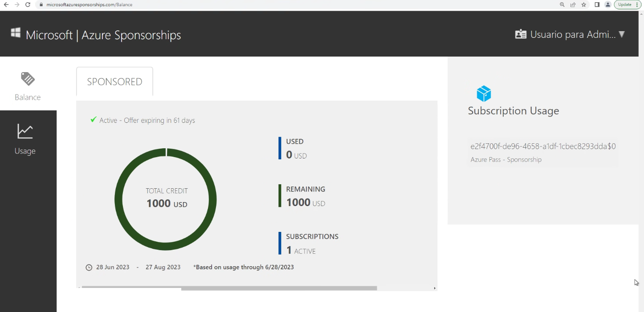Image resolution: width=644 pixels, height=312 pixels.
Task: Click the browser profile avatar
Action: [x=608, y=5]
